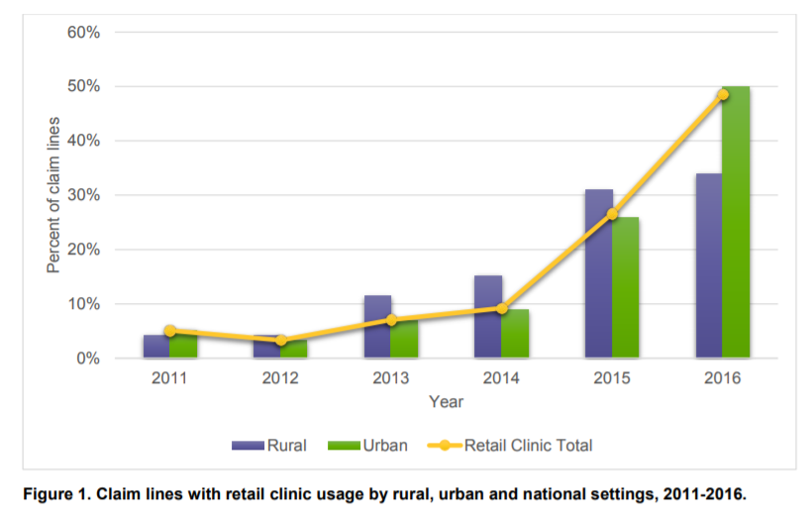Click the 2011 yellow line data point
This screenshot has height=517, width=812.
[x=170, y=331]
